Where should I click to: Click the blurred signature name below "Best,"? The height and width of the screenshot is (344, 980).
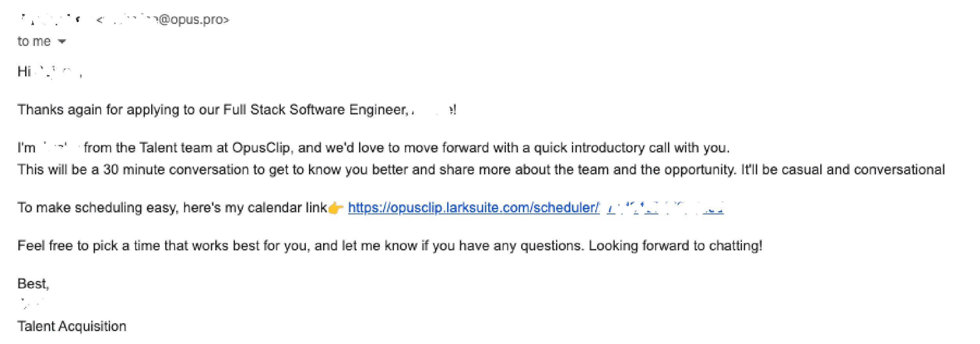(31, 302)
